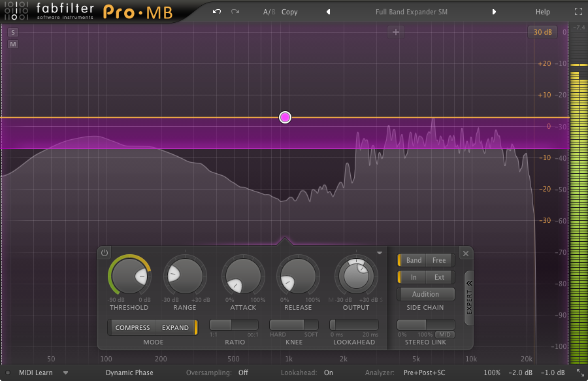
Task: Enter full screen mode icon
Action: pyautogui.click(x=579, y=12)
